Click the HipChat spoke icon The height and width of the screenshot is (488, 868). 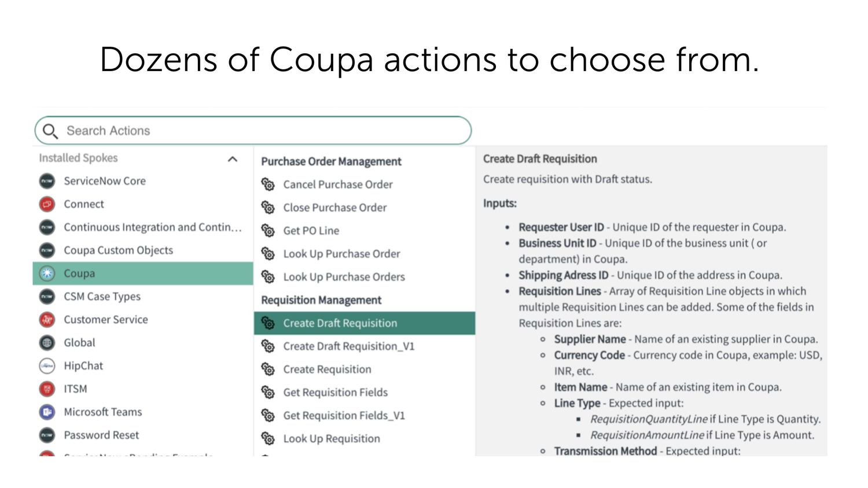pos(46,365)
